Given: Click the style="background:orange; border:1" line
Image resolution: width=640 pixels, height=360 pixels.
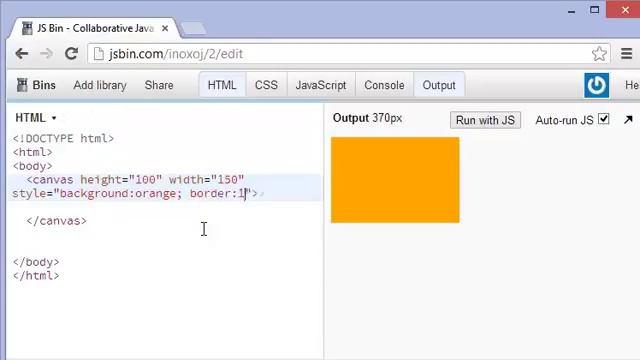Looking at the screenshot, I should [x=135, y=193].
